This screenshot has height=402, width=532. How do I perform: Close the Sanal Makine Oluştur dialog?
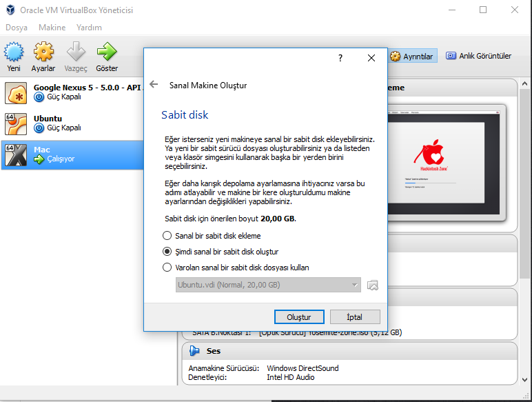pos(371,58)
